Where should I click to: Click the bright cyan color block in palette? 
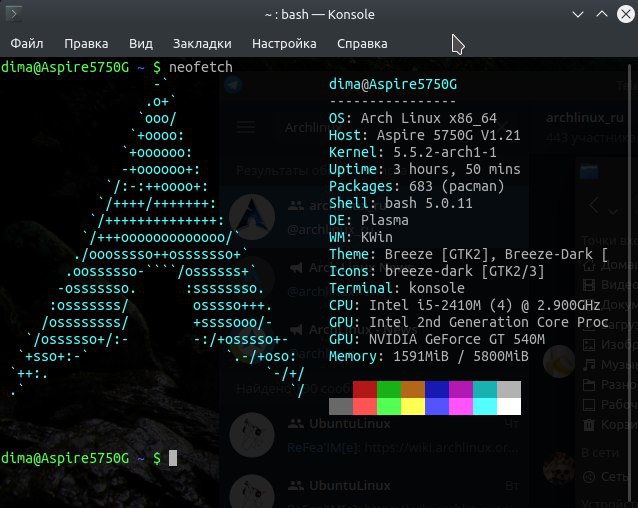(485, 406)
